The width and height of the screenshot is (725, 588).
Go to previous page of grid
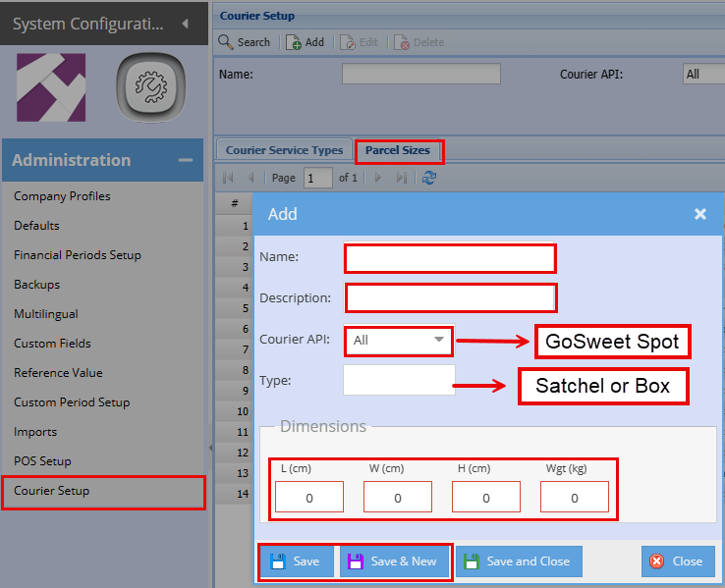251,178
